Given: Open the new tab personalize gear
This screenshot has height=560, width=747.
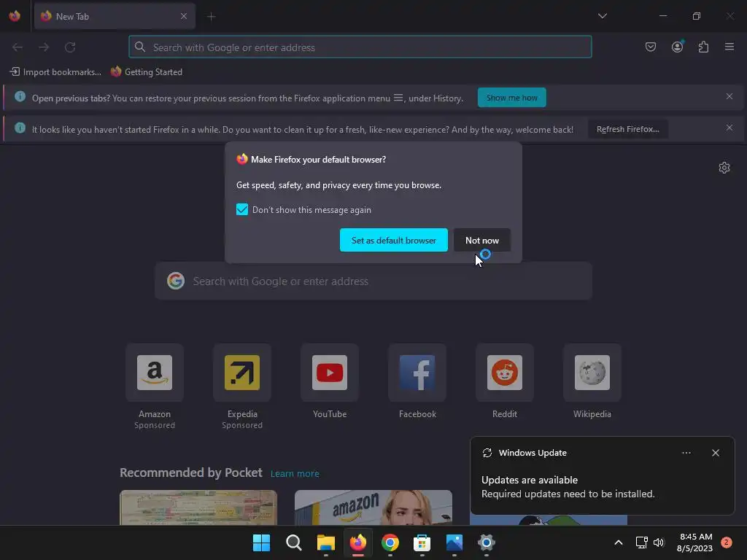Looking at the screenshot, I should coord(724,168).
